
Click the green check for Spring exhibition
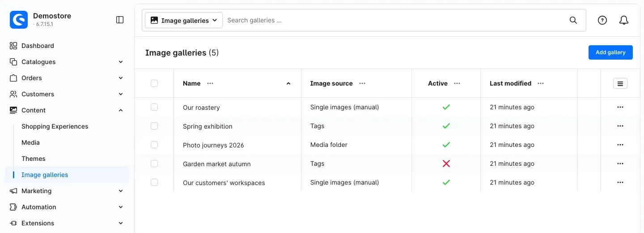(x=446, y=126)
